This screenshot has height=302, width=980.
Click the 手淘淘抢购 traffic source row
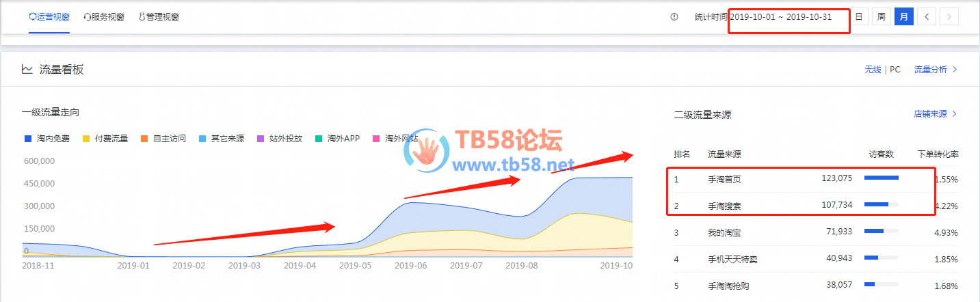click(x=815, y=286)
